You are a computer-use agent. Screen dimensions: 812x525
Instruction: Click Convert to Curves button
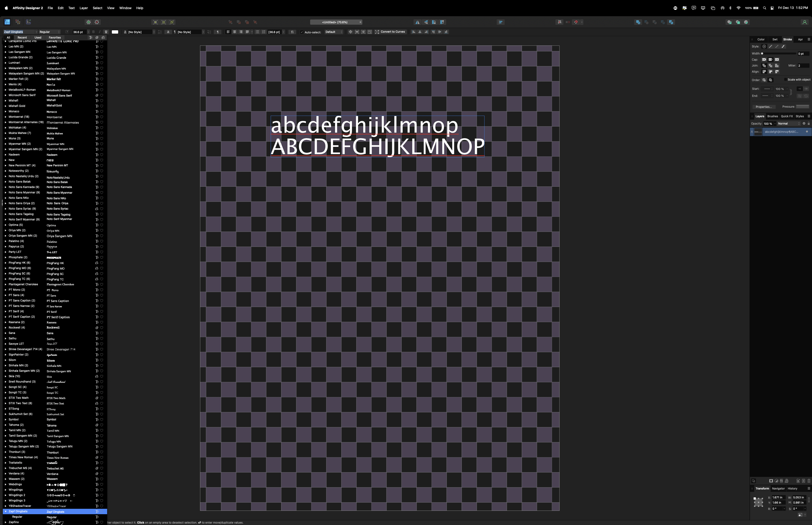390,32
